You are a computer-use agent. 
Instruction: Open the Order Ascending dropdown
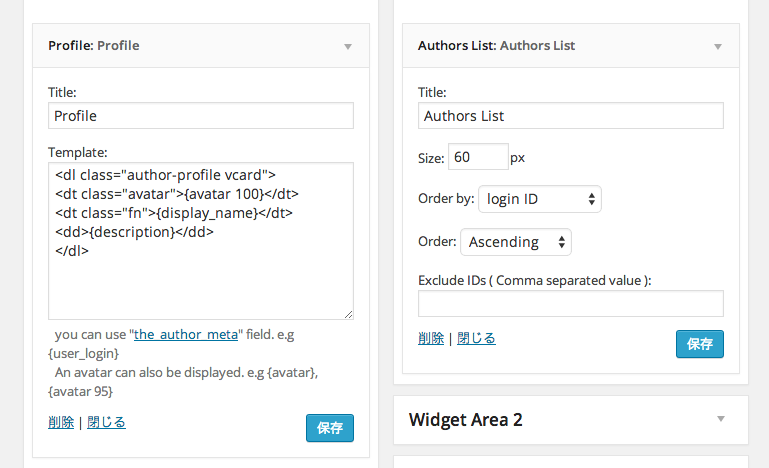[x=516, y=241]
